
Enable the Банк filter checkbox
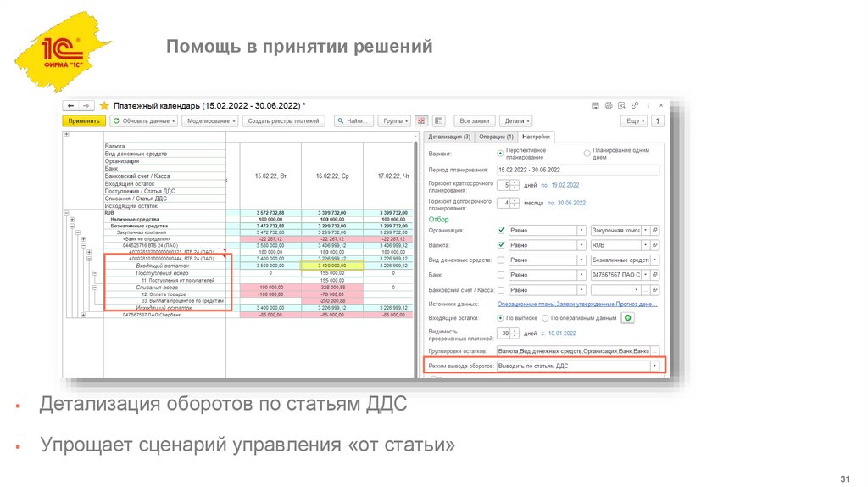(x=501, y=275)
